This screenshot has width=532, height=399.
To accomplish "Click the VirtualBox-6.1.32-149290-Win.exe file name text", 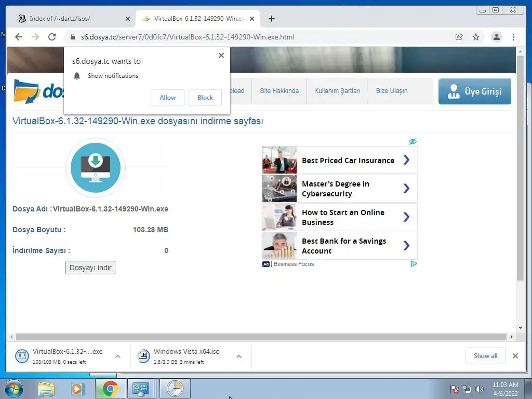I will [111, 209].
